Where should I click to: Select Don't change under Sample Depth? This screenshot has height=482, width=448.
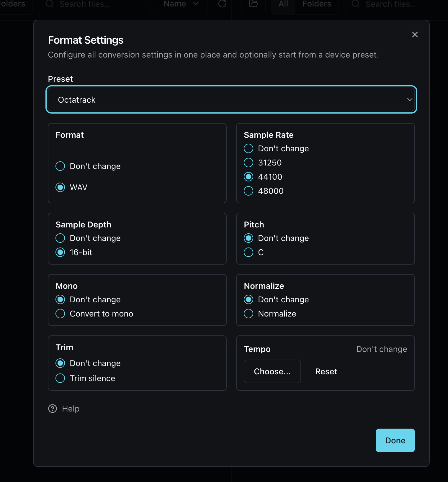click(60, 238)
